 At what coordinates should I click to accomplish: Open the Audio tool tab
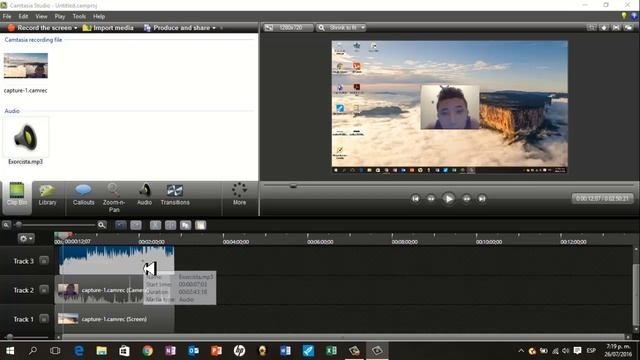point(144,195)
